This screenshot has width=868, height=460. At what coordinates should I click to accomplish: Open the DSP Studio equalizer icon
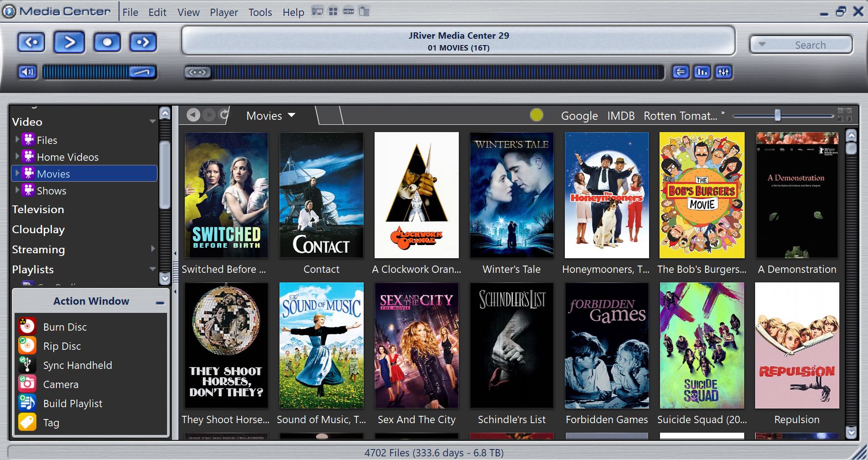click(x=724, y=72)
